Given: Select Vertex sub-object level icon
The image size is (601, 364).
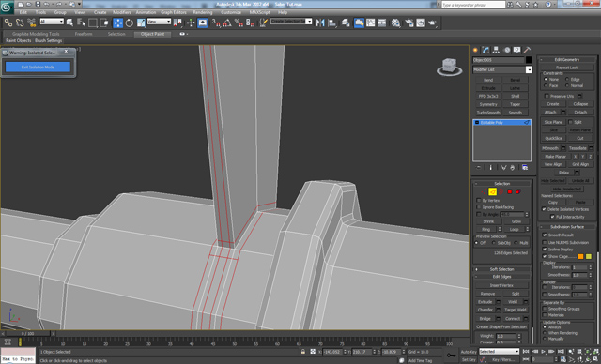Looking at the screenshot, I should tap(485, 191).
